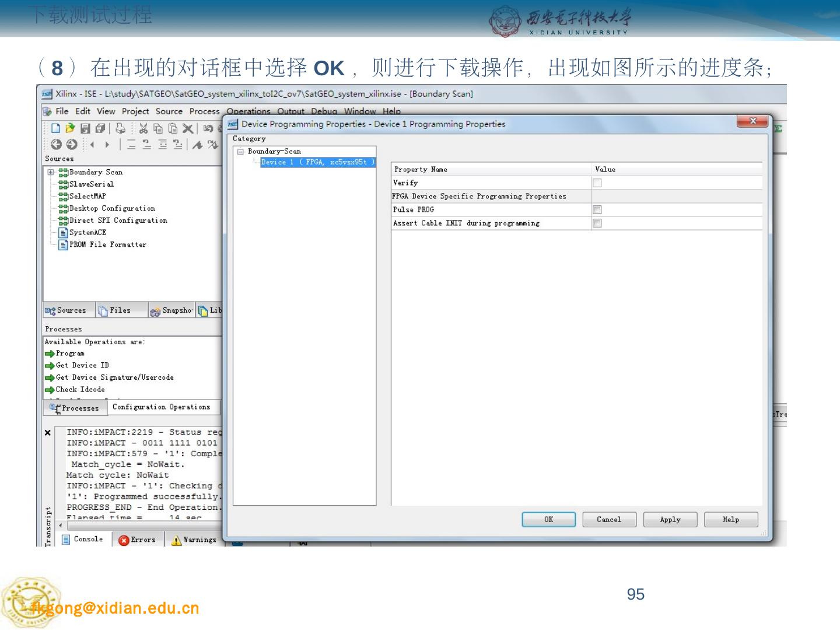Open the Warnings tab in Transcript
The image size is (840, 630).
pos(194,540)
